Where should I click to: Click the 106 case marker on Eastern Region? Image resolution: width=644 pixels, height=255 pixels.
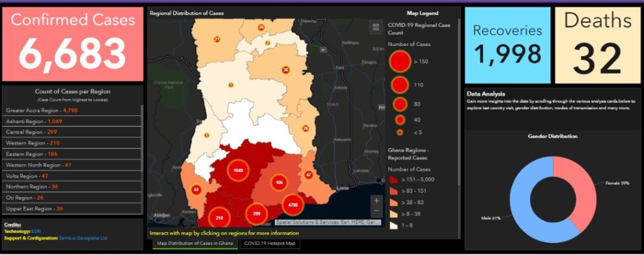click(x=279, y=182)
